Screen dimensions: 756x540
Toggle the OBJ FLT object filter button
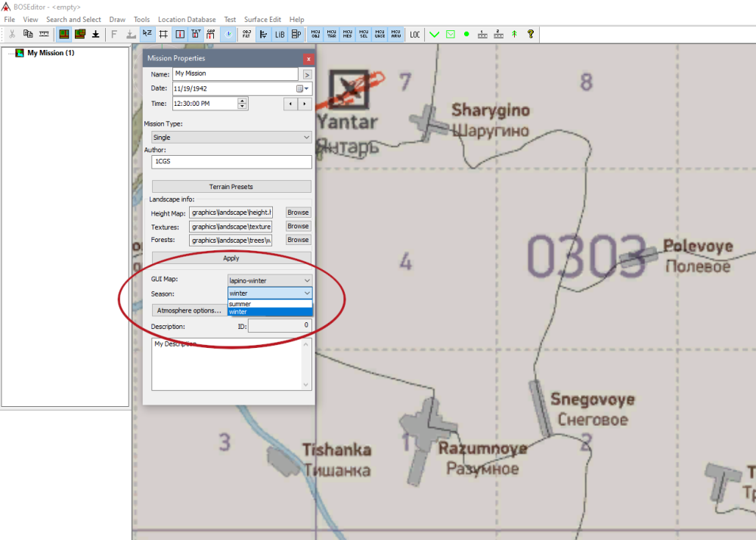pyautogui.click(x=246, y=34)
